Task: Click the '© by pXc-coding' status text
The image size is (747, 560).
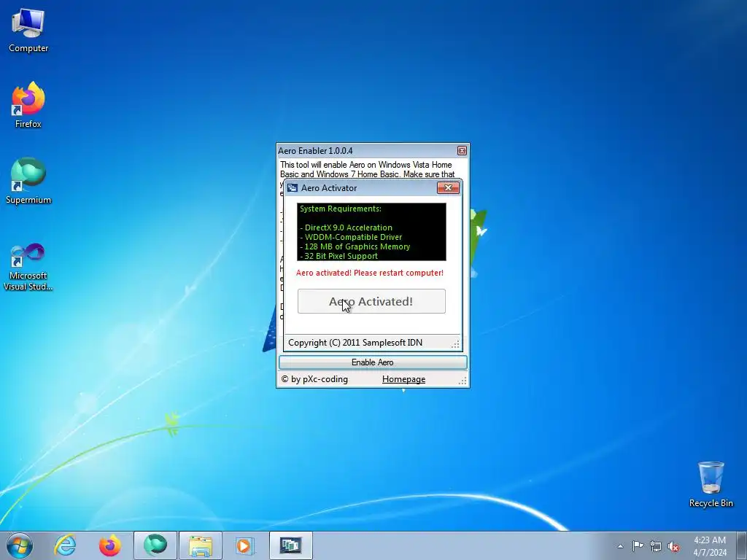Action: (x=314, y=379)
